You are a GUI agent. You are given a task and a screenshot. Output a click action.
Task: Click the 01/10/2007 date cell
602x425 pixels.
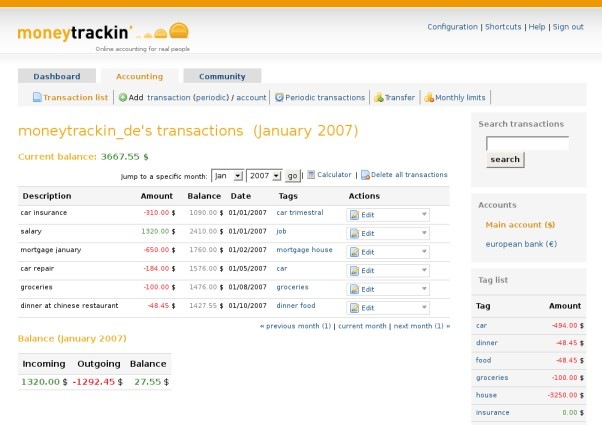pos(247,306)
